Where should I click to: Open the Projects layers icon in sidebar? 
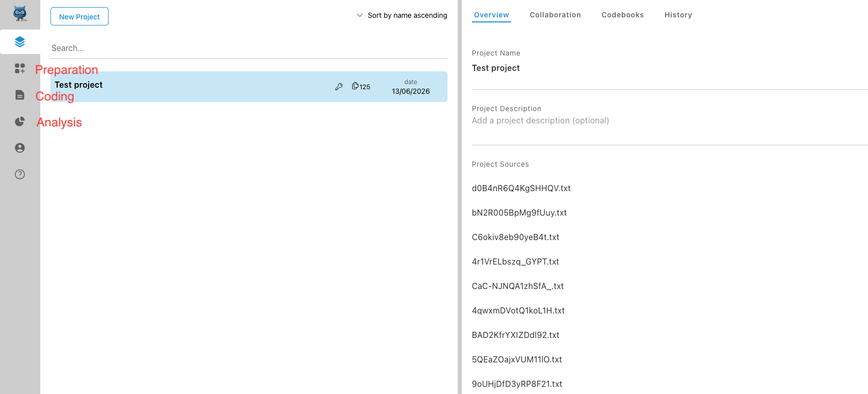click(x=20, y=42)
